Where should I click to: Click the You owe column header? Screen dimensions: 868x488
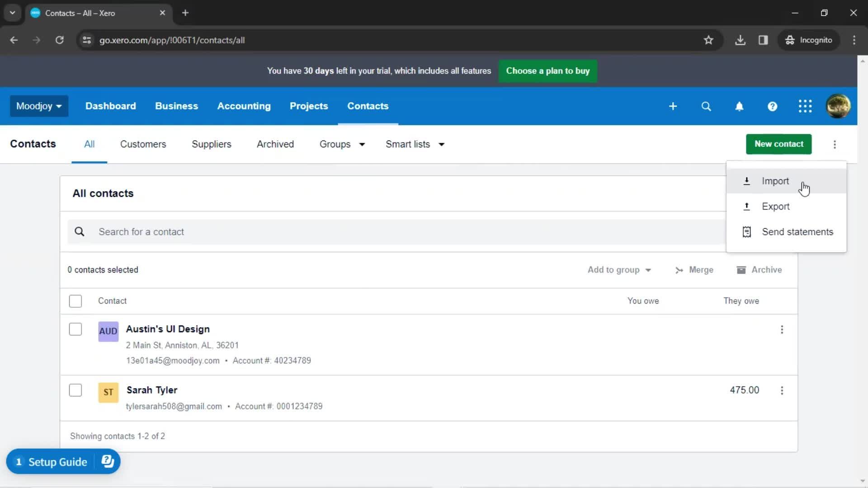coord(643,301)
